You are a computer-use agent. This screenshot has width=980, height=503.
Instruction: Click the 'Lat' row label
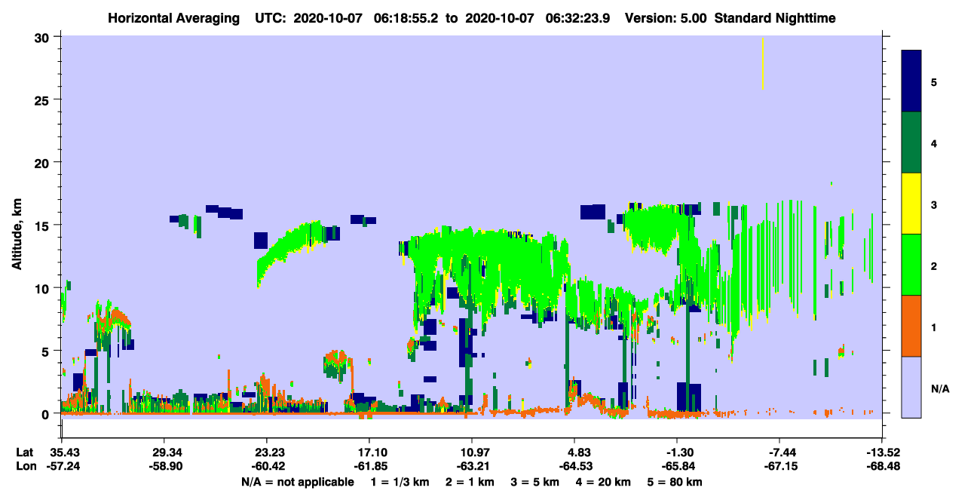25,452
